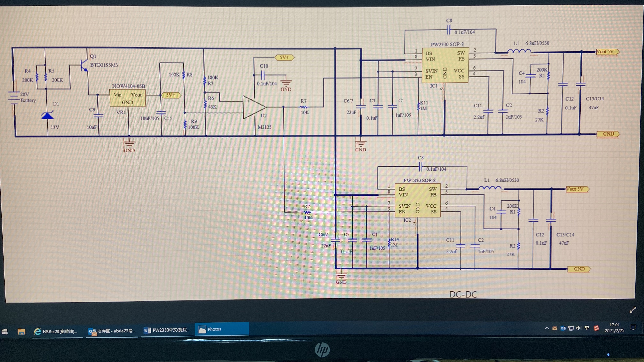644x362 pixels.
Task: Select the Photos app taskbar button
Action: click(222, 329)
